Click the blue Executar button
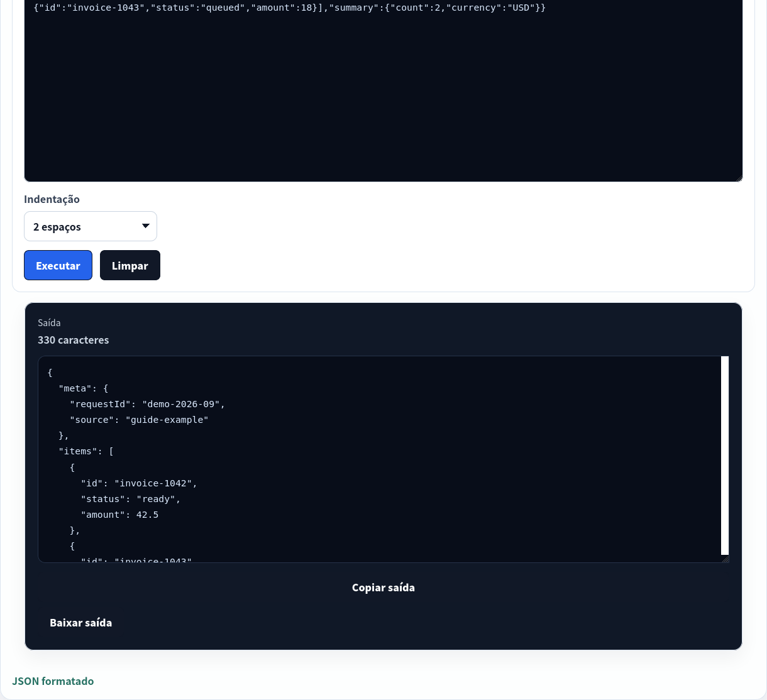767x700 pixels. tap(58, 265)
